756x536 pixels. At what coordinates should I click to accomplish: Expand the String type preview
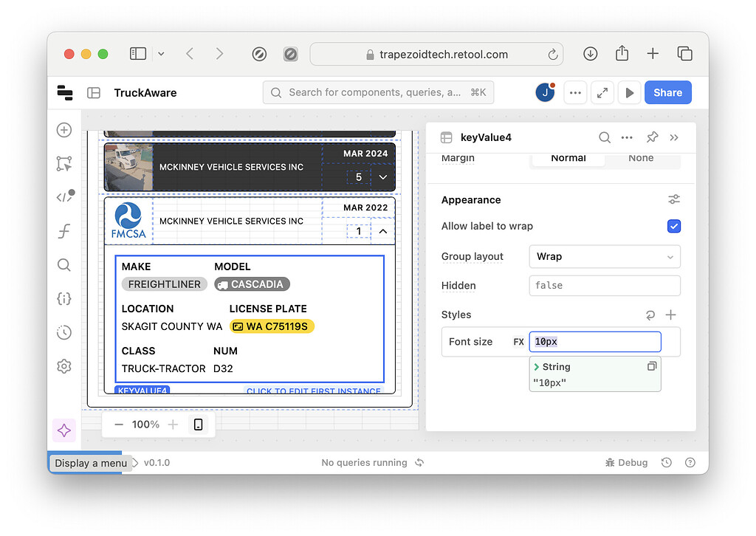537,367
